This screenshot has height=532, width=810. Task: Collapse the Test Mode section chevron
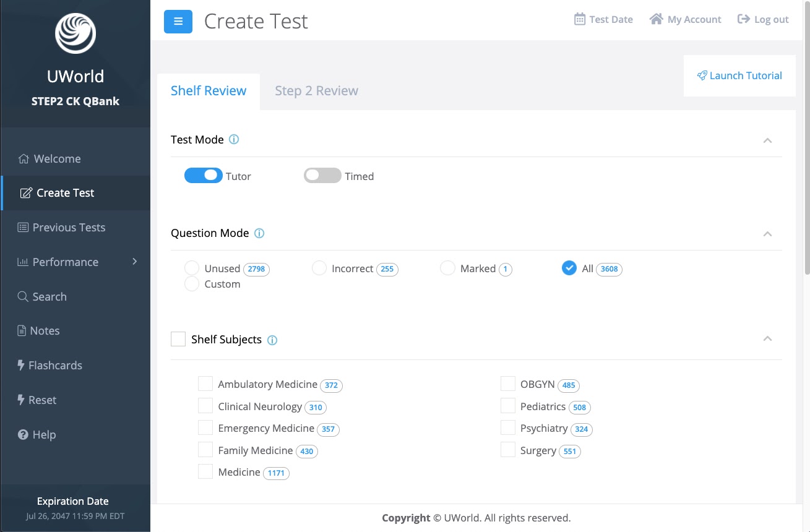[x=767, y=140]
